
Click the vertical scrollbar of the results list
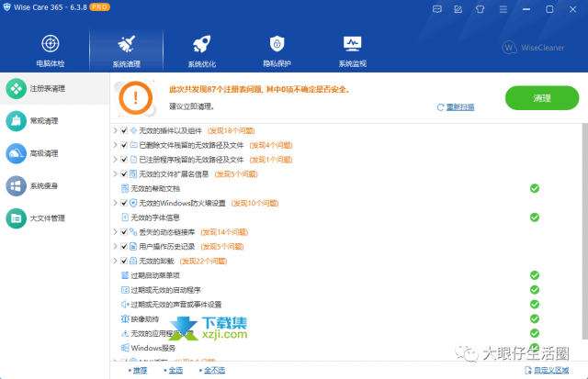[x=584, y=230]
